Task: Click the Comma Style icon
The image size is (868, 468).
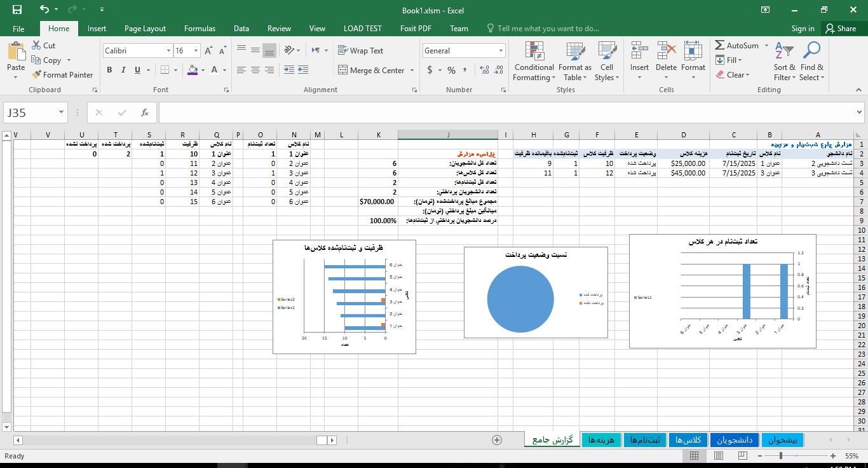Action: point(466,71)
